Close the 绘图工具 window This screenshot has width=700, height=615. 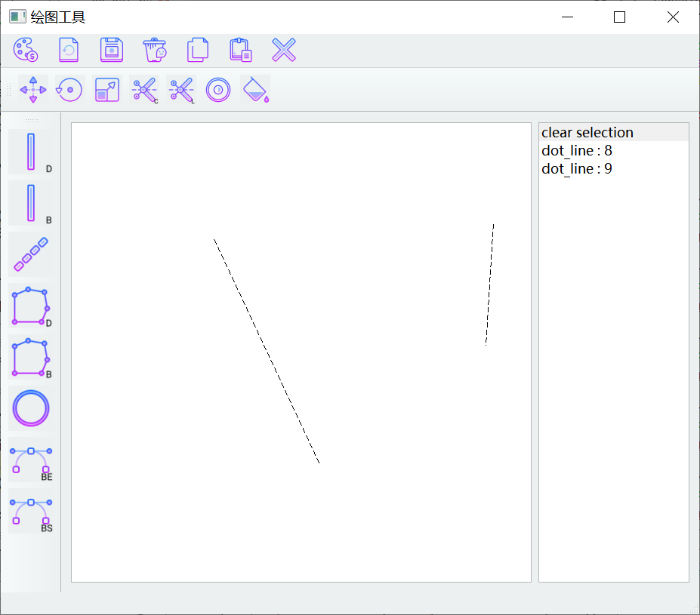(673, 17)
